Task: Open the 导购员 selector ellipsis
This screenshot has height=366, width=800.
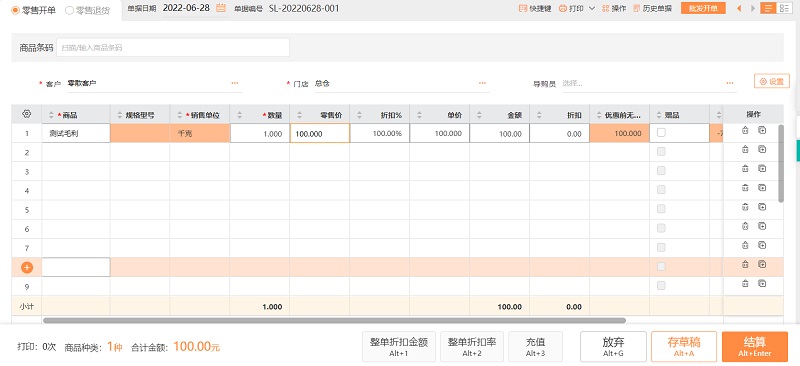Action: click(730, 83)
